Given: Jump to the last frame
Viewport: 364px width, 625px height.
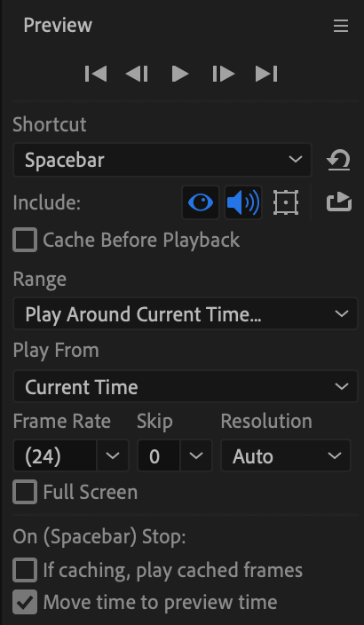Looking at the screenshot, I should coord(266,75).
